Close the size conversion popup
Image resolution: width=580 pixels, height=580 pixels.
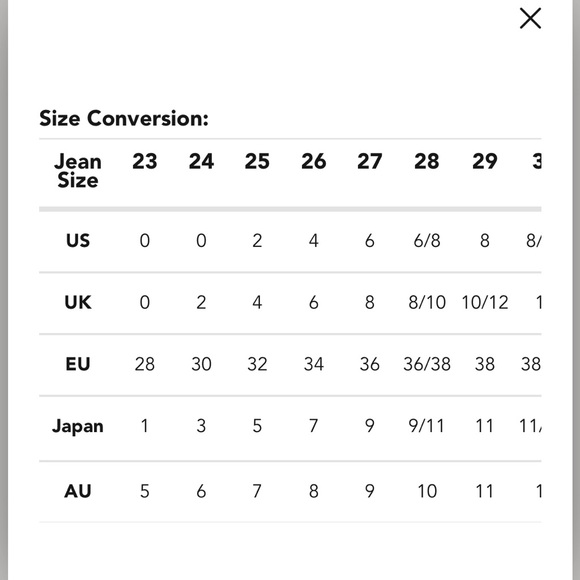point(530,18)
